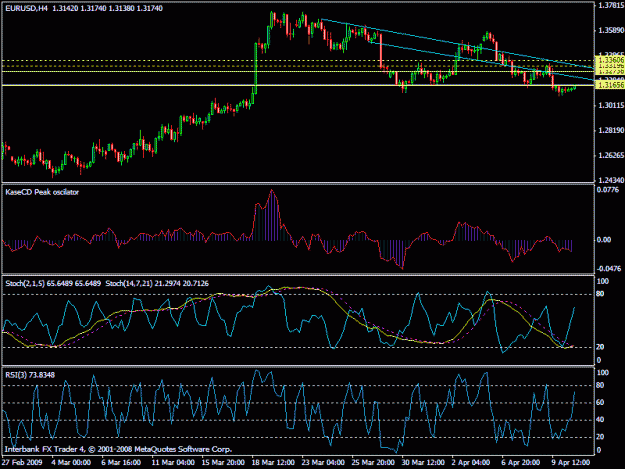Click the 11 Mar 04:00 time label
Image resolution: width=625 pixels, height=469 pixels.
coord(173,463)
